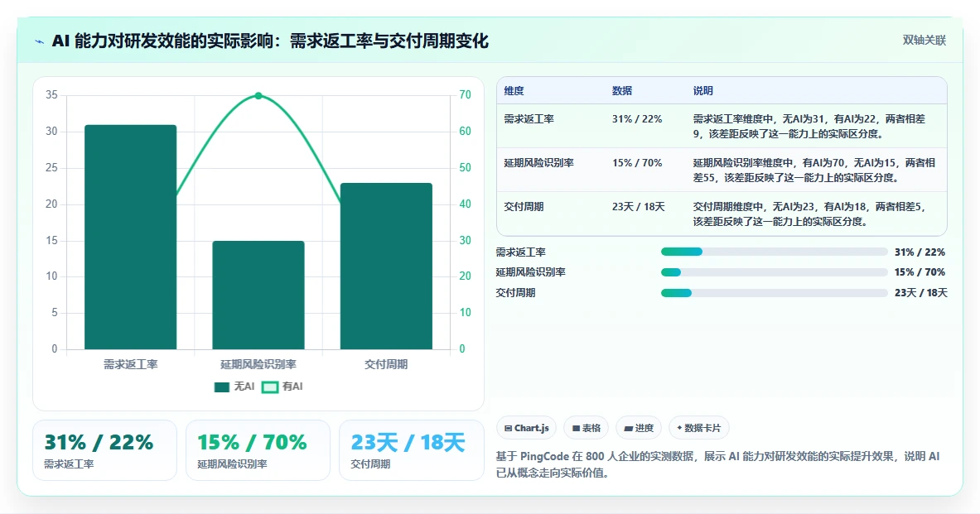Select the Chart.js tag

(526, 428)
